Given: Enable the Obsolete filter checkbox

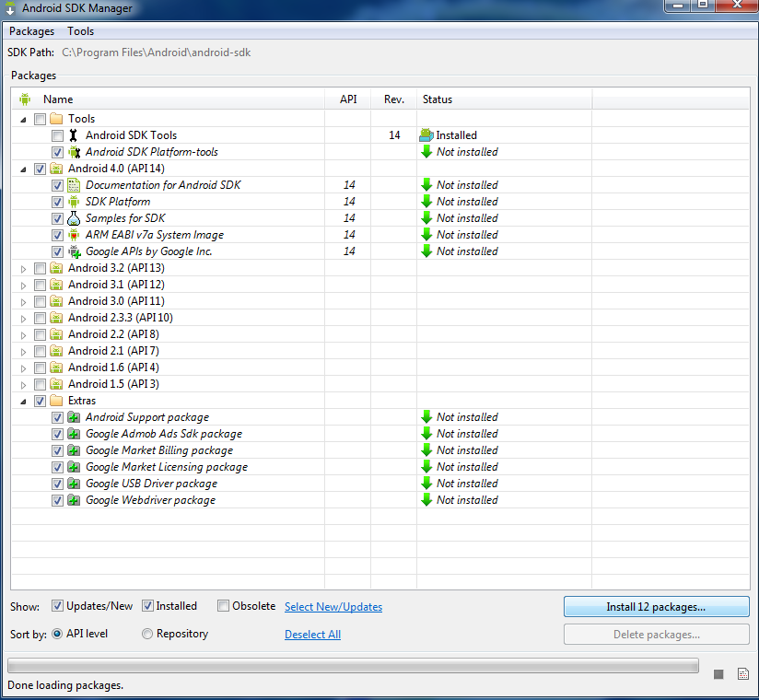Looking at the screenshot, I should point(223,605).
